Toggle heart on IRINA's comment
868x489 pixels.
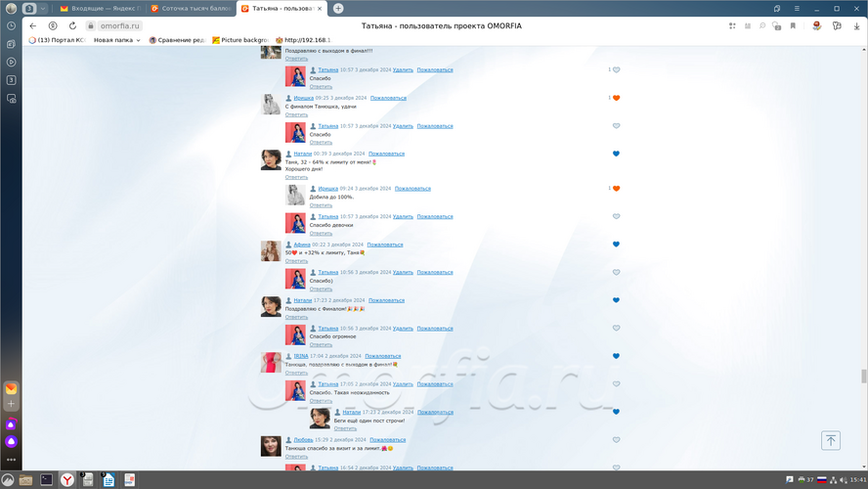(616, 356)
